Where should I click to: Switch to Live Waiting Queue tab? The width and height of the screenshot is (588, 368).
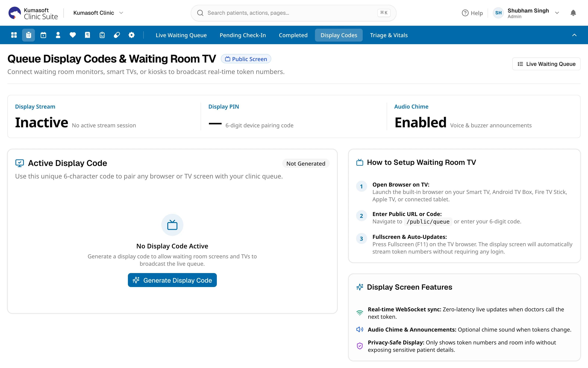[x=181, y=35]
